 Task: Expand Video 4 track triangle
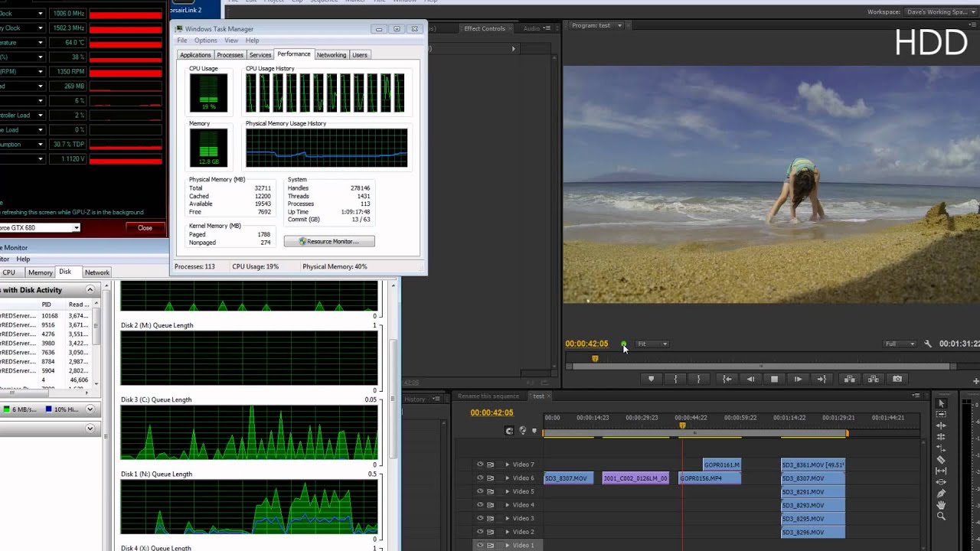pyautogui.click(x=507, y=505)
